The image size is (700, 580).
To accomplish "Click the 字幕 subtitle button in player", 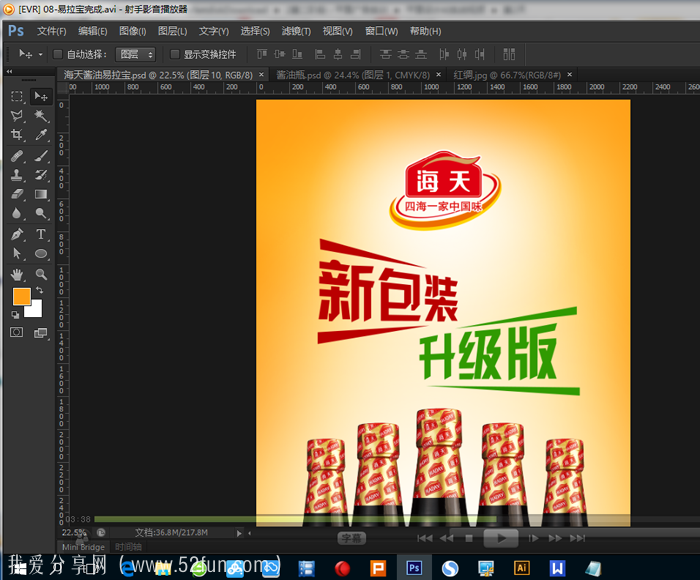I will click(x=351, y=538).
